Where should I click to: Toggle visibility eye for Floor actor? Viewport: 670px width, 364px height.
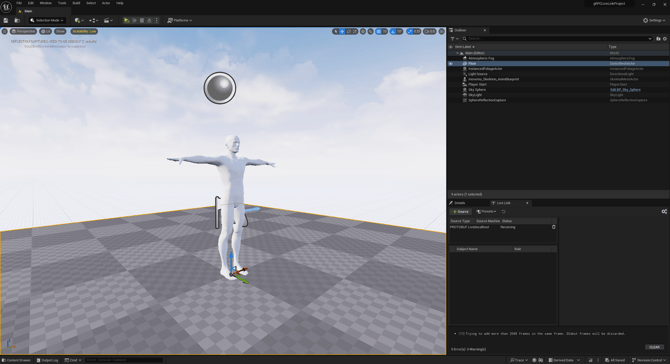pyautogui.click(x=451, y=64)
